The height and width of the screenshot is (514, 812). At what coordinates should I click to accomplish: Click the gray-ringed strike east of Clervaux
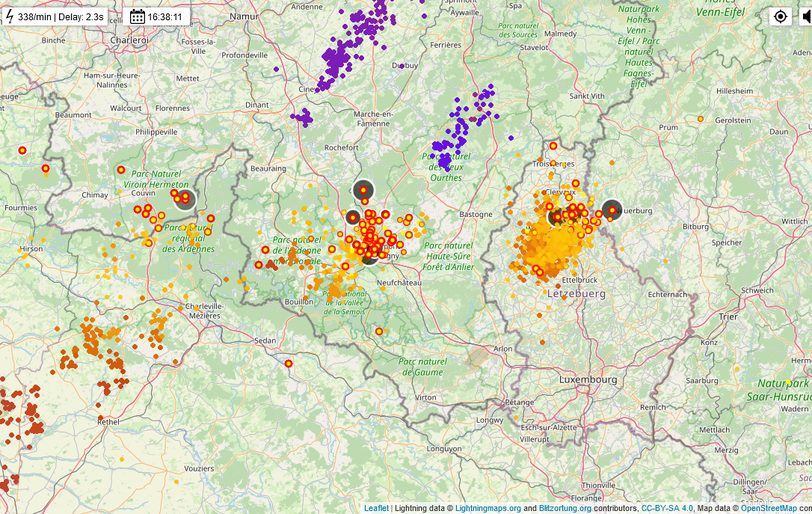pos(612,210)
